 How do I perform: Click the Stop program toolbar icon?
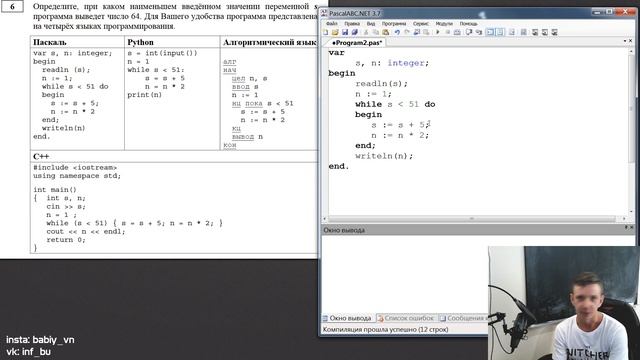[x=448, y=32]
